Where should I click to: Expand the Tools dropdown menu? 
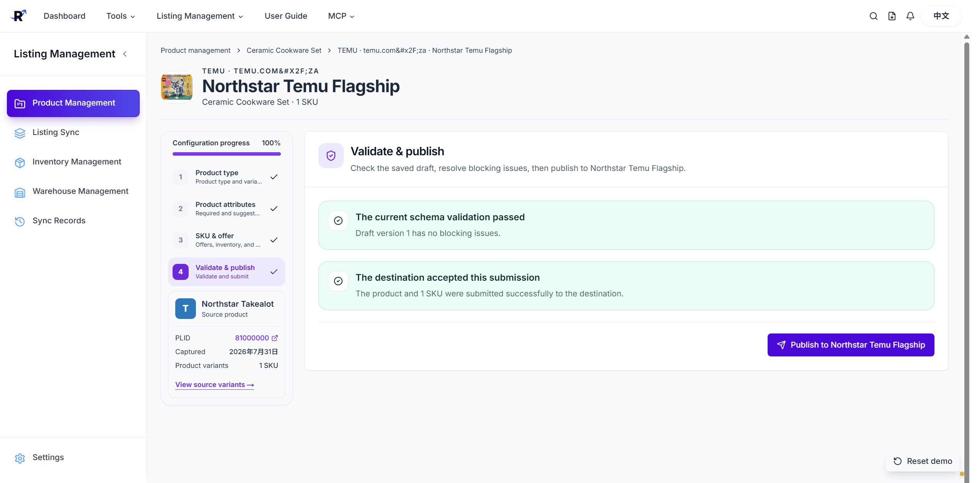coord(121,16)
